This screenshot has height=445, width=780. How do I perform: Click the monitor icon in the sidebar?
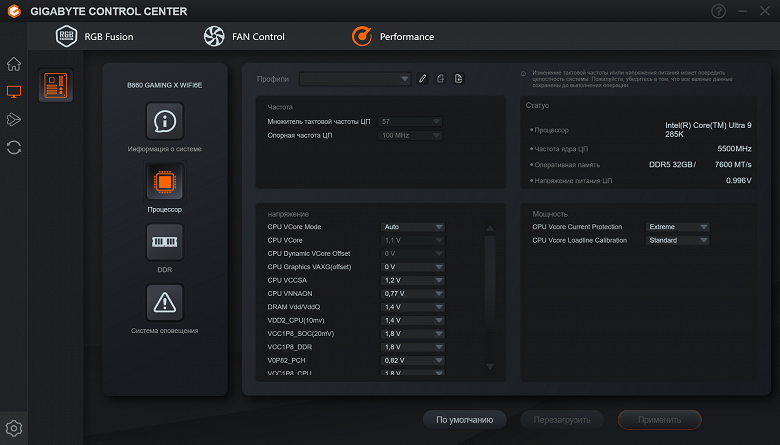pyautogui.click(x=14, y=92)
